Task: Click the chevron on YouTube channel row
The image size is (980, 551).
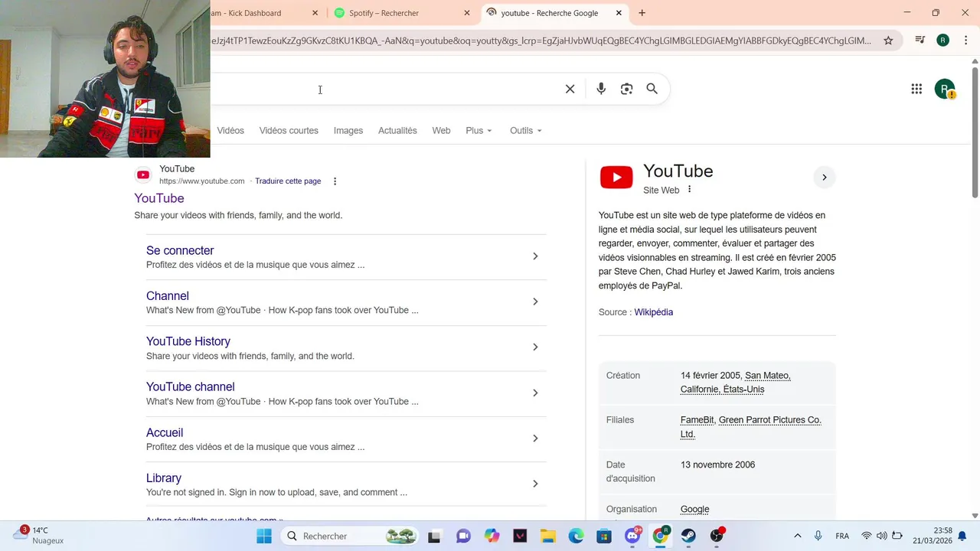Action: (x=535, y=393)
